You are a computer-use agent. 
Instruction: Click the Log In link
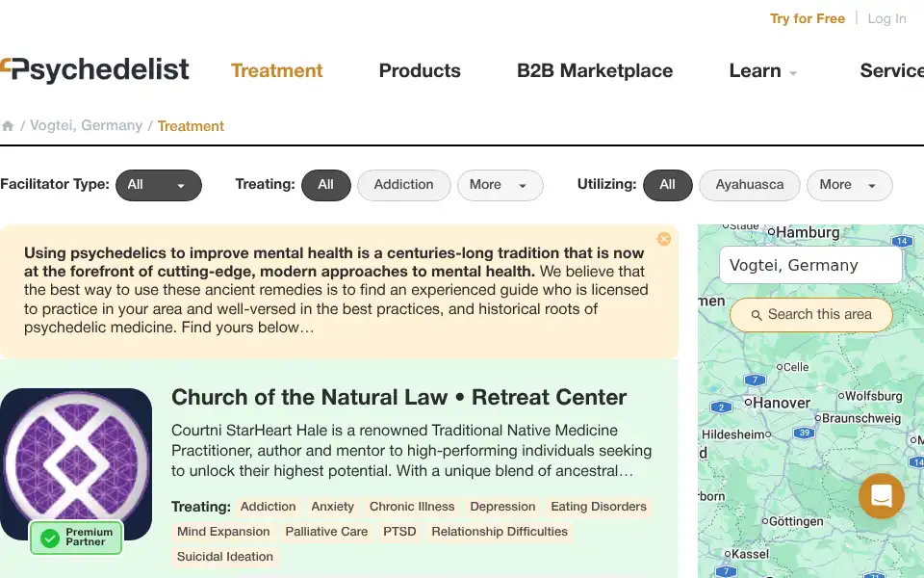(886, 19)
